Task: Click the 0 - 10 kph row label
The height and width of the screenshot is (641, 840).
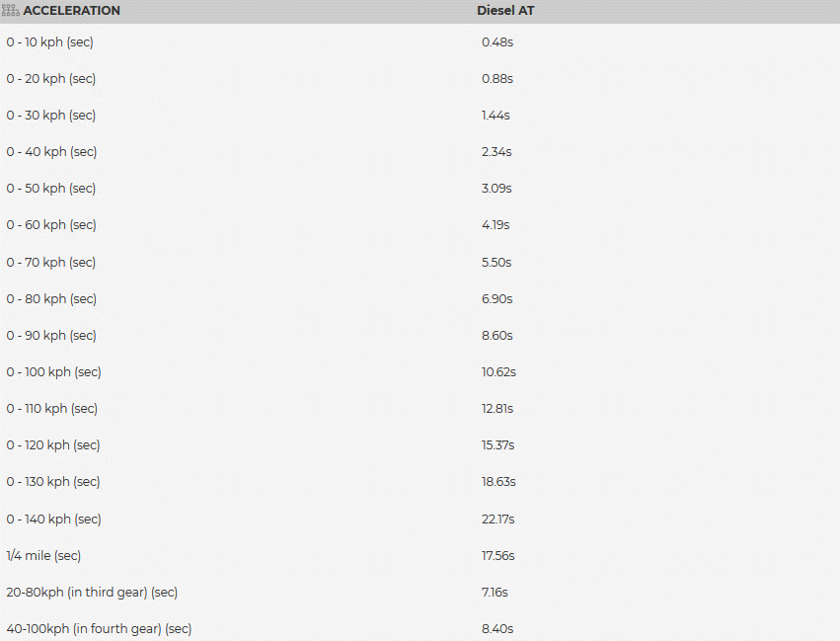Action: (x=49, y=42)
